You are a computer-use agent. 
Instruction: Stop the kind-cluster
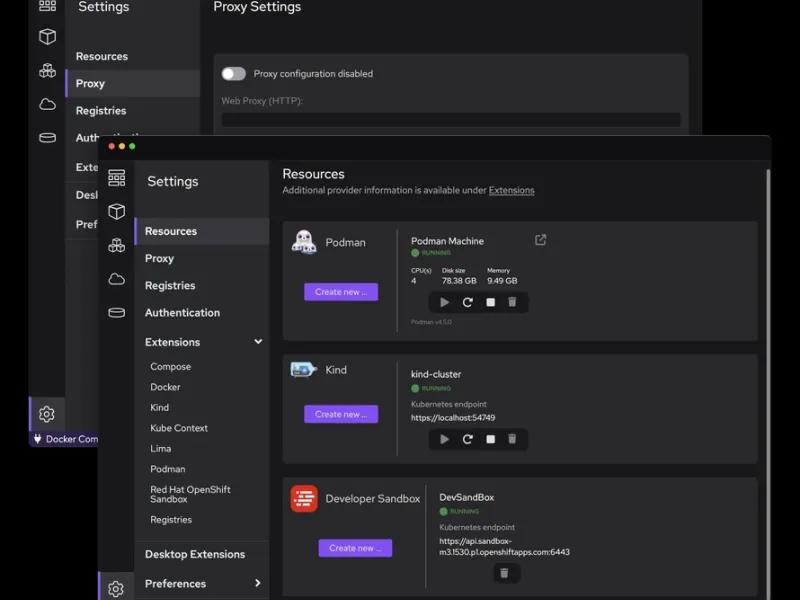coord(490,439)
